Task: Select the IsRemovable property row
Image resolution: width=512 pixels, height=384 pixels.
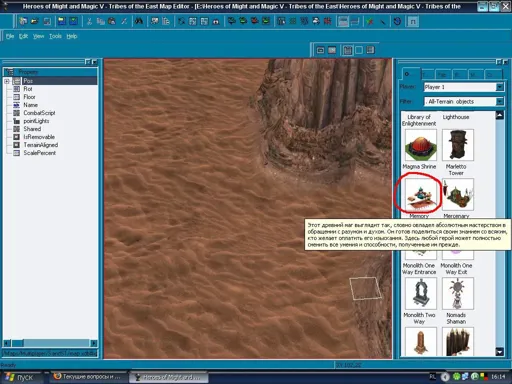Action: coord(50,137)
